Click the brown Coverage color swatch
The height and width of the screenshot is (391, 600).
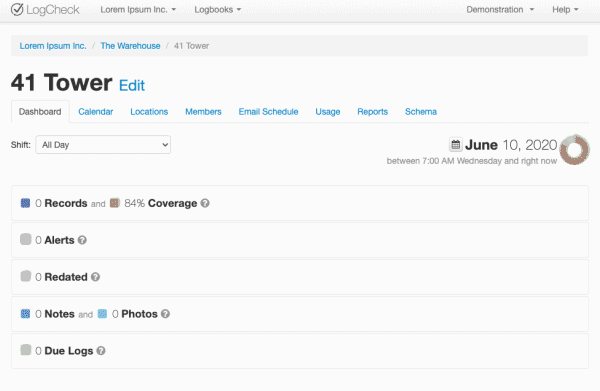(x=115, y=203)
